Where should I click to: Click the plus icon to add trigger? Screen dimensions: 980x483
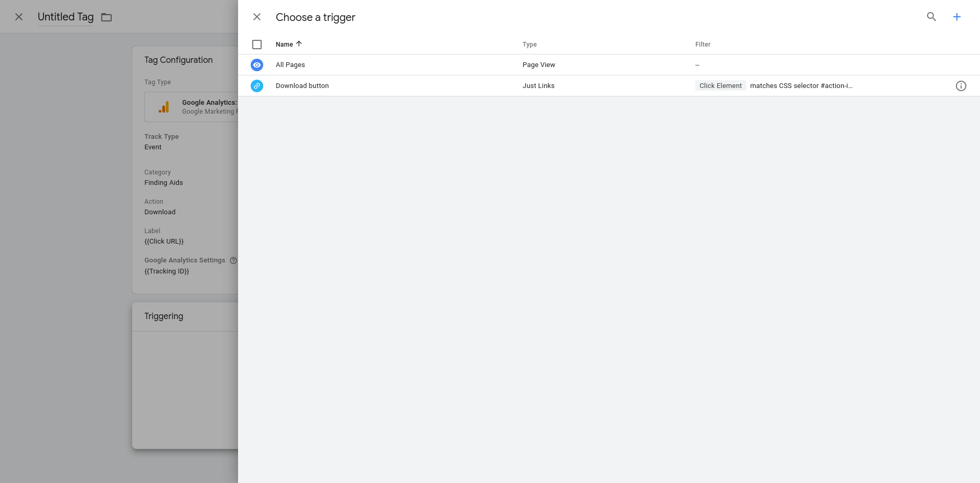[956, 17]
